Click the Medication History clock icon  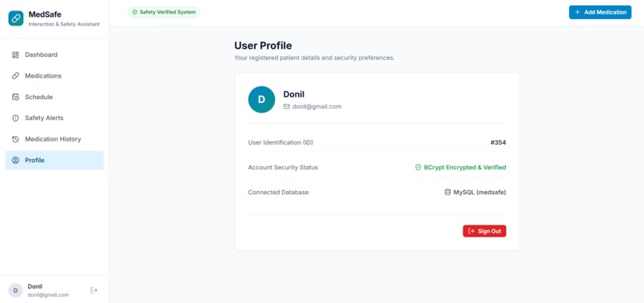tap(16, 139)
